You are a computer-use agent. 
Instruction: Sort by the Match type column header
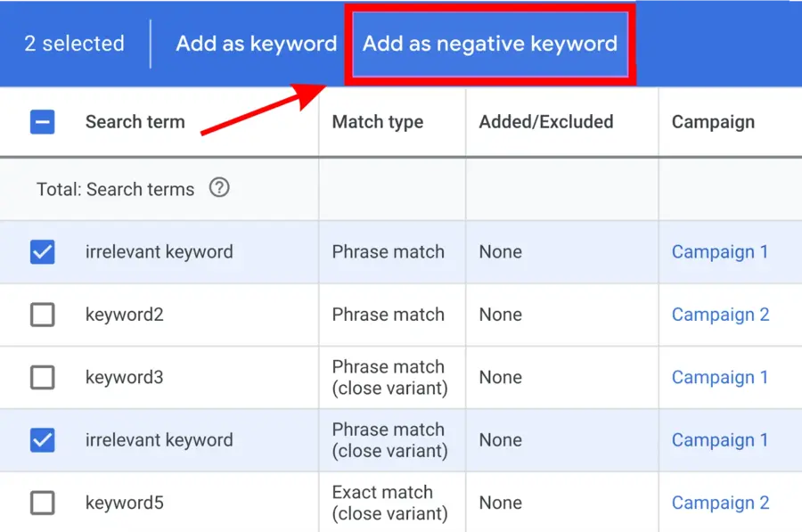click(x=378, y=122)
